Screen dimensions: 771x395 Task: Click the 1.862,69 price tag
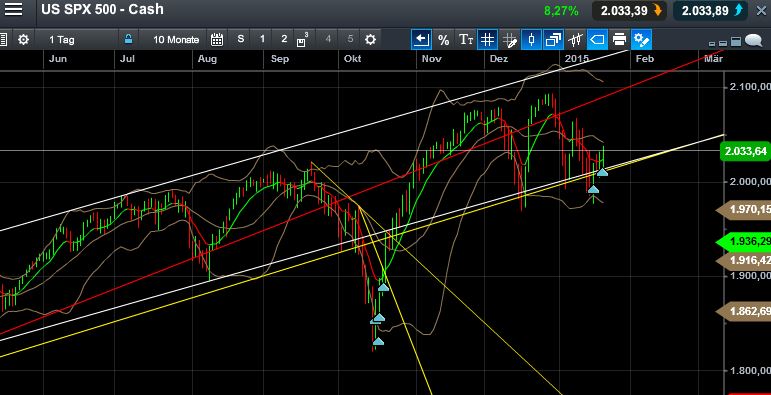(x=743, y=311)
